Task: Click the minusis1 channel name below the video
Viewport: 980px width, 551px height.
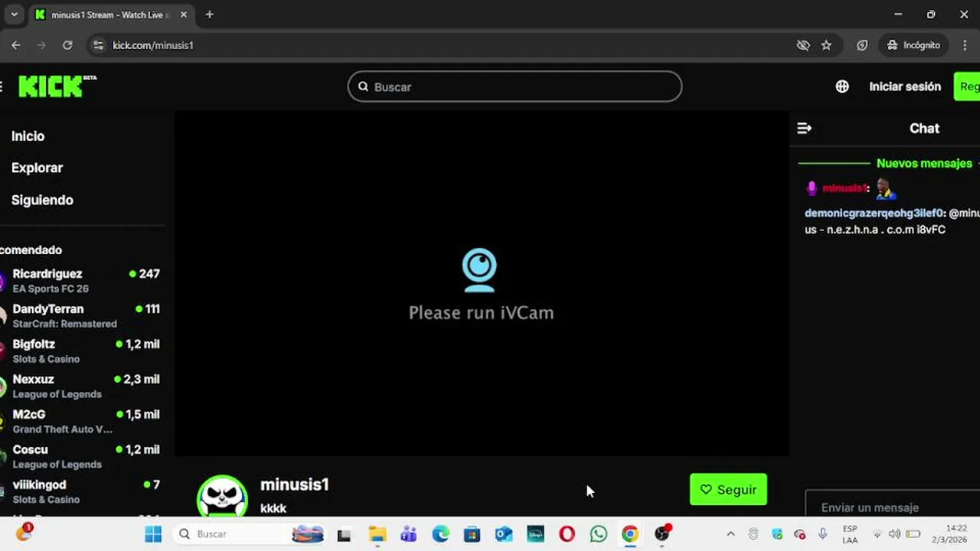Action: click(x=294, y=484)
